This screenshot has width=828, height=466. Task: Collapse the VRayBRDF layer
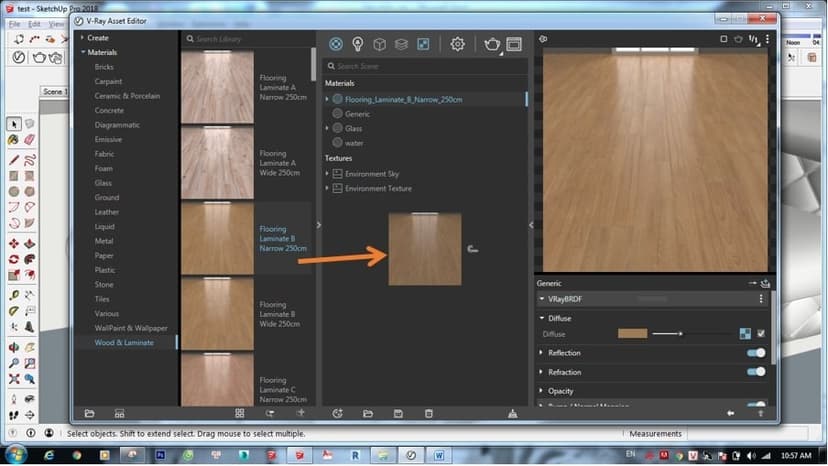(x=541, y=299)
